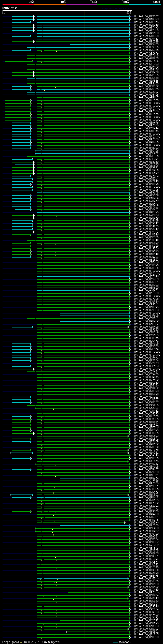Select hit label UniRef100_A4QV51
This screenshot has height=644, width=163.
pos(146,291)
